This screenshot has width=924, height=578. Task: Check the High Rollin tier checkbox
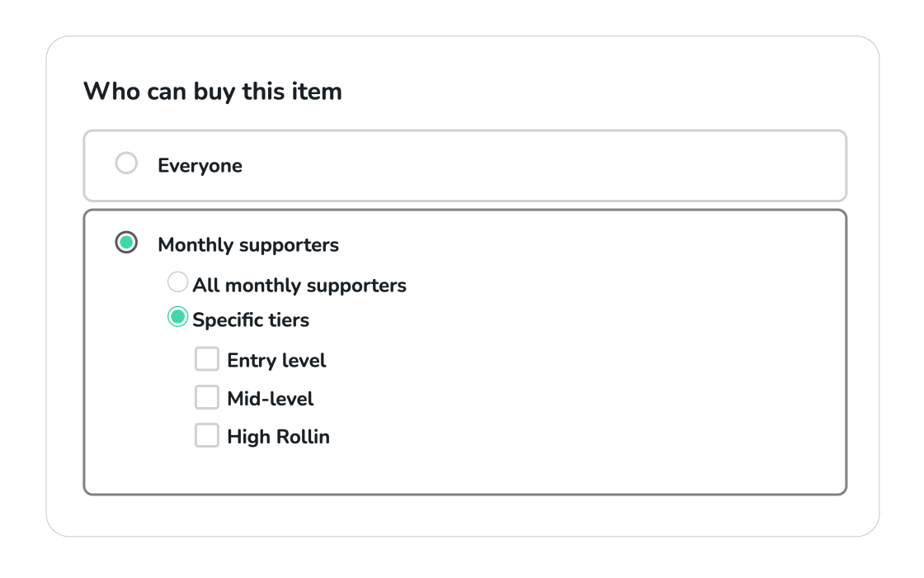(x=206, y=435)
